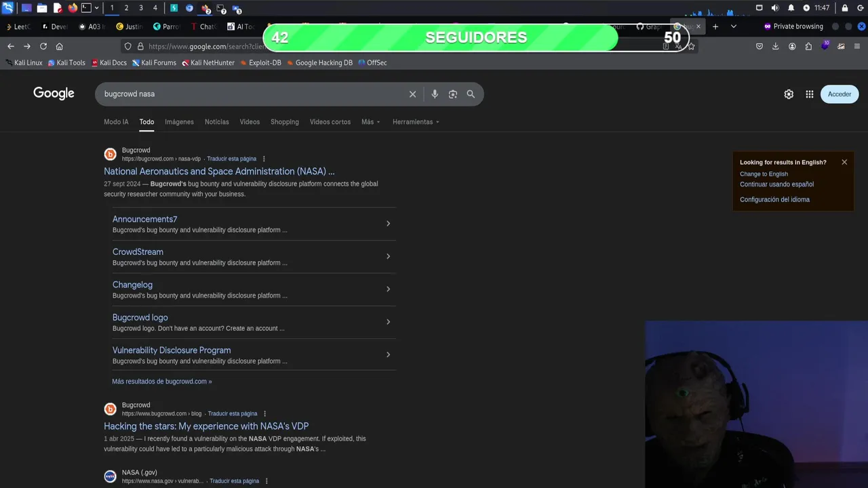Open the browser home page
The width and height of the screenshot is (868, 488).
tap(60, 46)
